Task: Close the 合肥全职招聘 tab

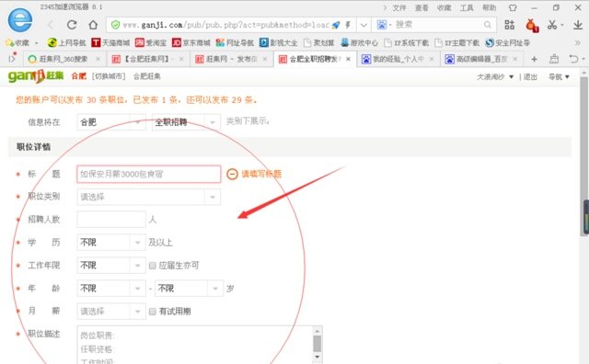Action: (348, 60)
